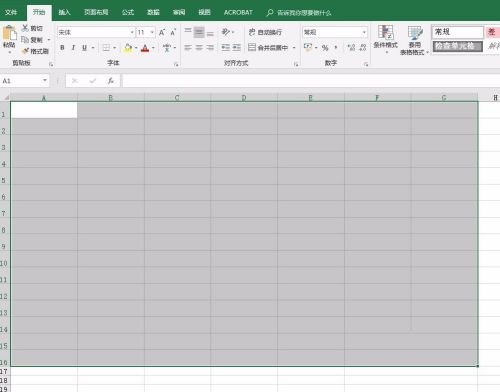This screenshot has height=392, width=500.
Task: Decrease indent icon in alignment group
Action: 226,48
